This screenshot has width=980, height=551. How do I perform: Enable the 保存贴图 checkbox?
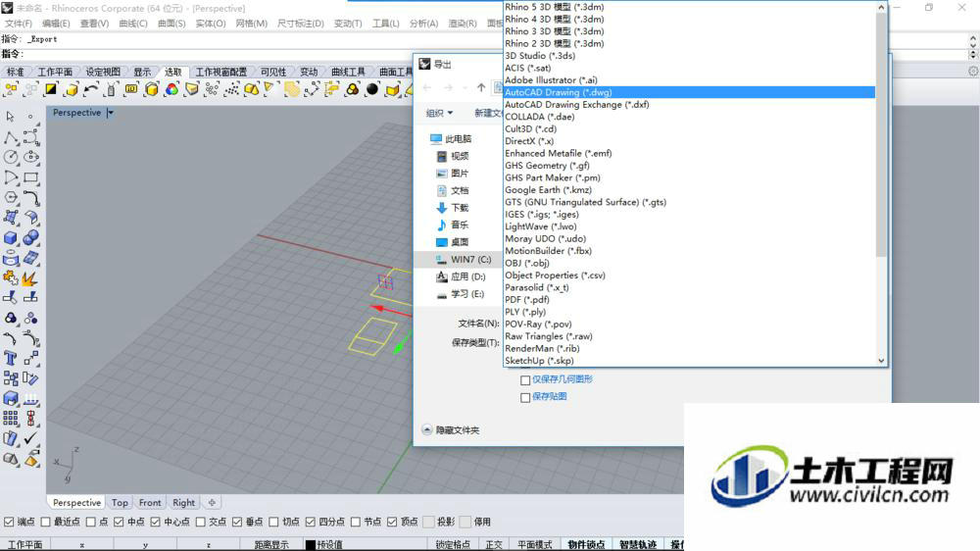click(x=525, y=397)
